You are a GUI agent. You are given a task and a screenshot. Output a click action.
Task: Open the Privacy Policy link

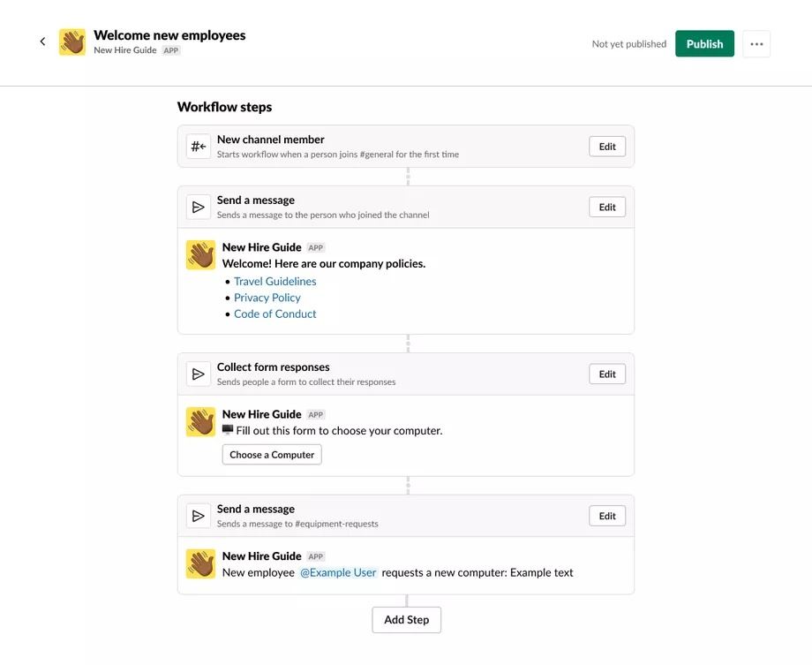click(x=267, y=298)
